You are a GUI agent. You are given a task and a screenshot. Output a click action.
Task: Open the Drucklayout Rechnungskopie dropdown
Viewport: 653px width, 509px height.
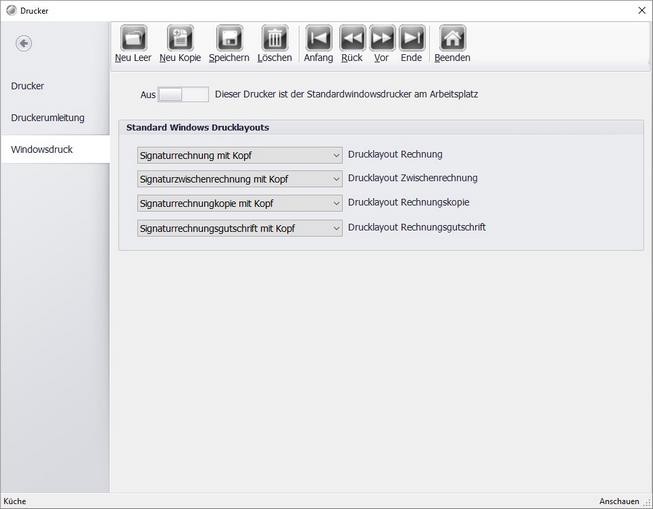(x=239, y=203)
